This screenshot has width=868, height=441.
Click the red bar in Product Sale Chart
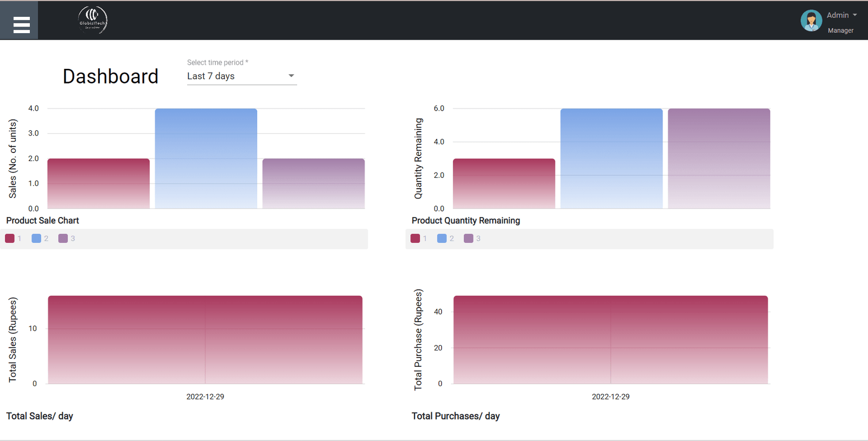(98, 183)
